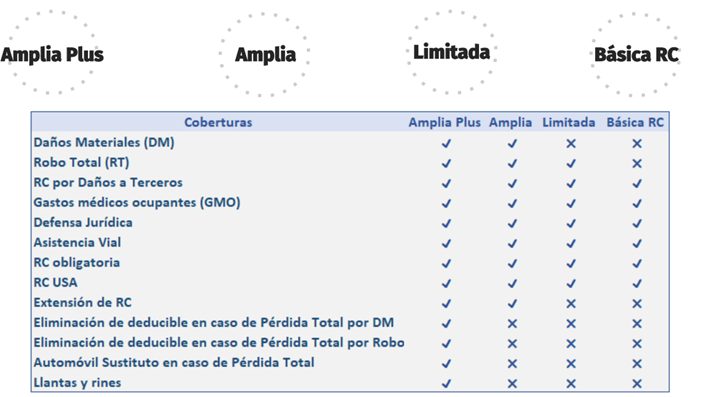This screenshot has width=701, height=397.
Task: Click the Amplia Plus table column header
Action: click(444, 122)
